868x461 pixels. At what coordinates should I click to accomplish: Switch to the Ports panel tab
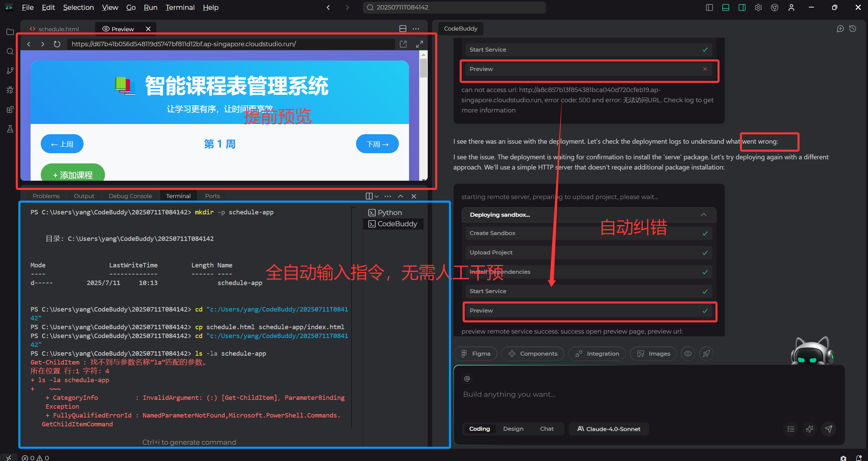(x=212, y=196)
